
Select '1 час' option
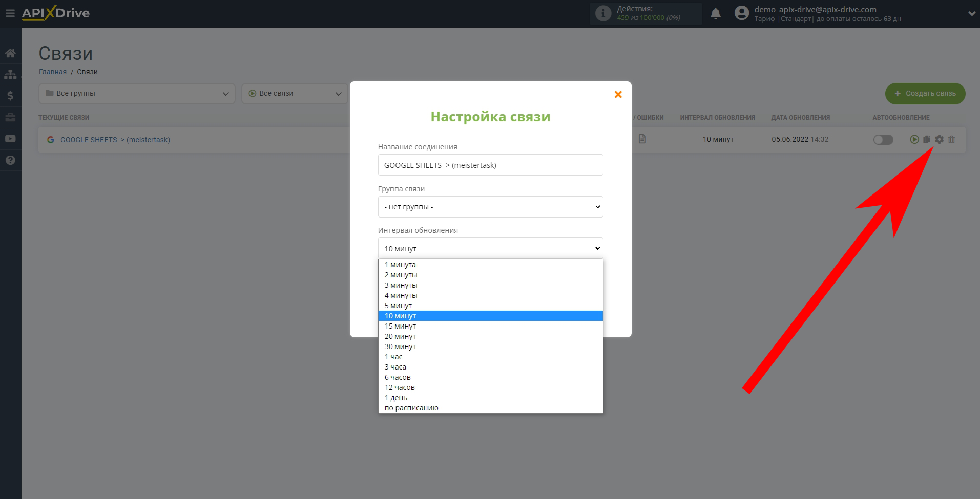pos(490,357)
